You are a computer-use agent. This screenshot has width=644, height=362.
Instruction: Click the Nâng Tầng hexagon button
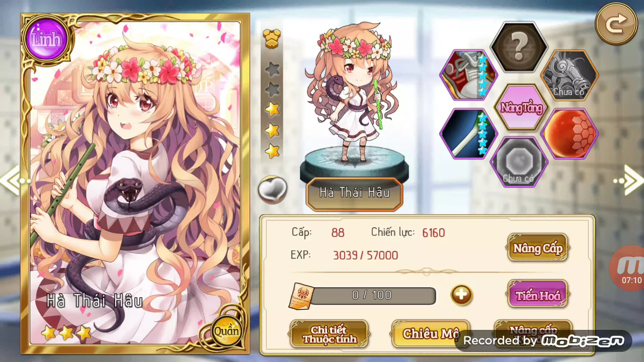pyautogui.click(x=521, y=107)
